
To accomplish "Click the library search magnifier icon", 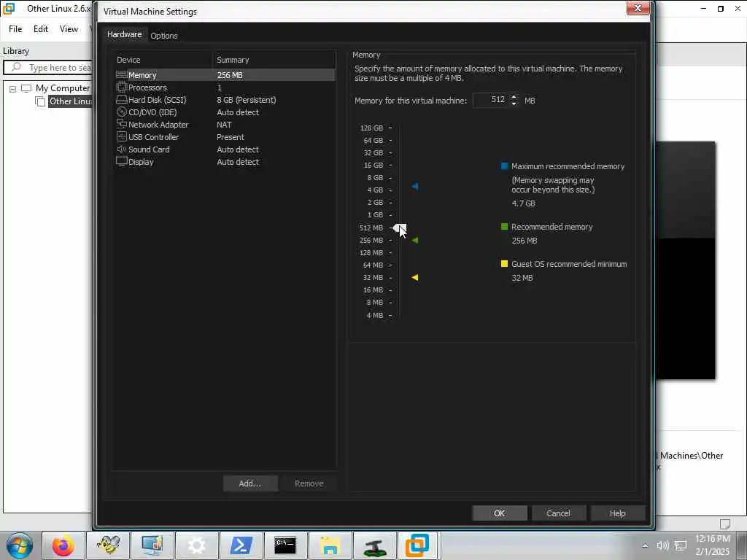I will tap(16, 67).
